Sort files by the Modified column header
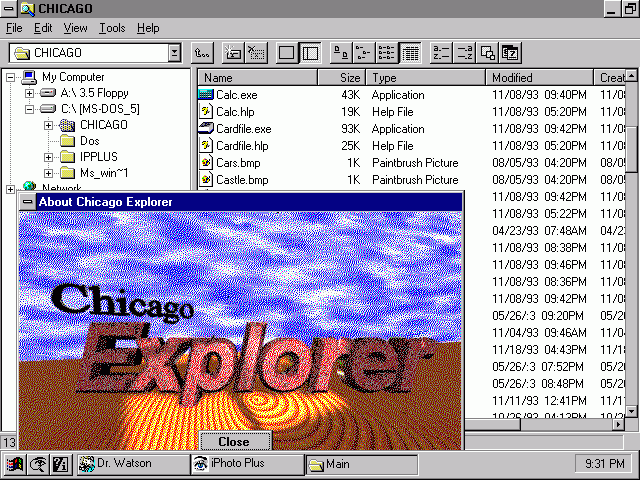Viewport: 640px width, 480px height. tap(540, 77)
